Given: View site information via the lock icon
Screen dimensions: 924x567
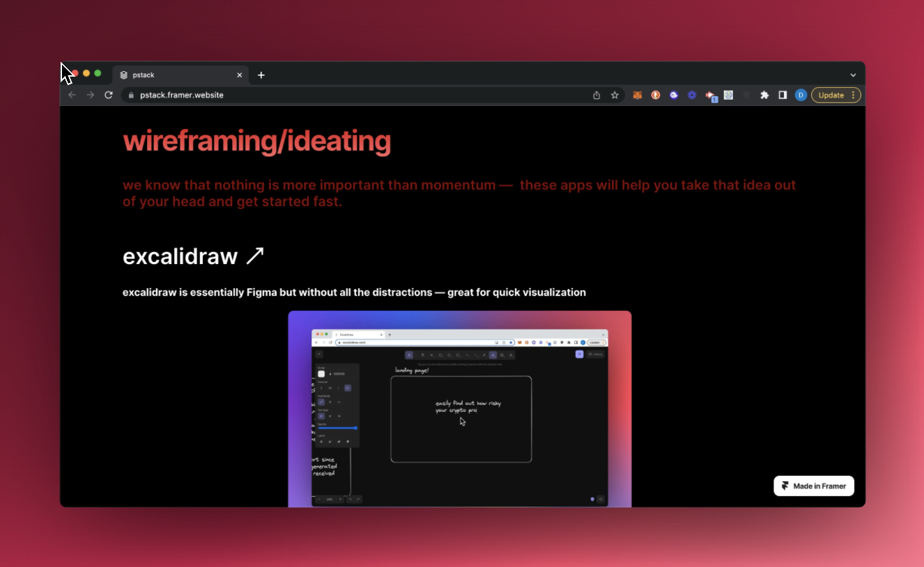Looking at the screenshot, I should [x=130, y=95].
